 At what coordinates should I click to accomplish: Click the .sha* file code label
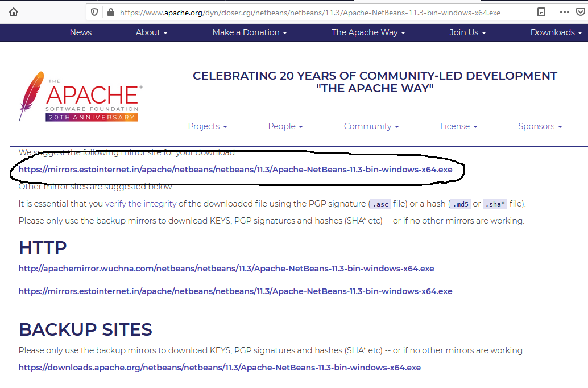click(x=495, y=204)
